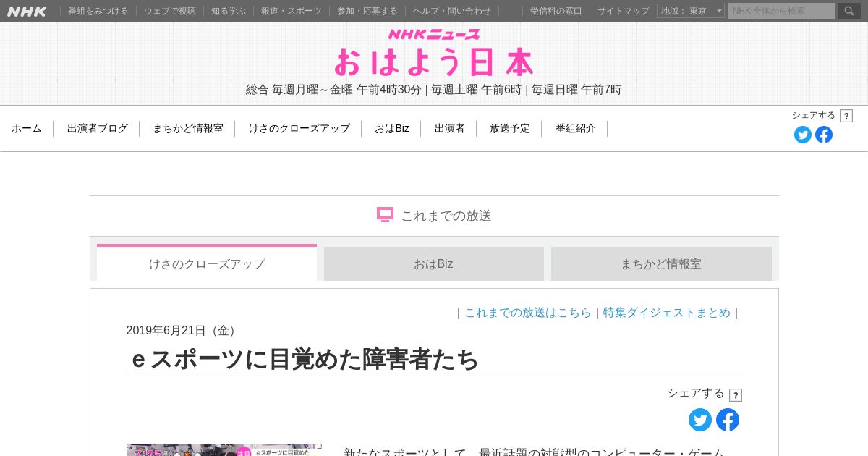This screenshot has width=868, height=456.
Task: Select the けさのクローズアップ tab
Action: (207, 263)
